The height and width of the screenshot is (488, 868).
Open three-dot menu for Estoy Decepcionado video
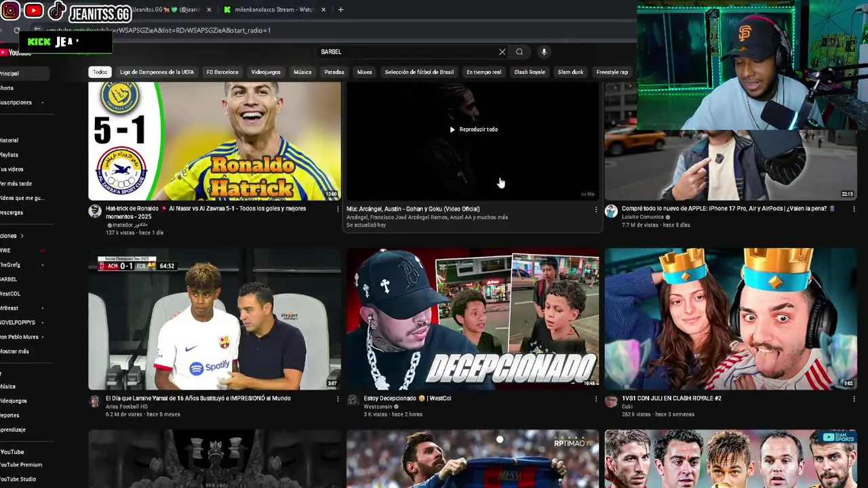(596, 399)
